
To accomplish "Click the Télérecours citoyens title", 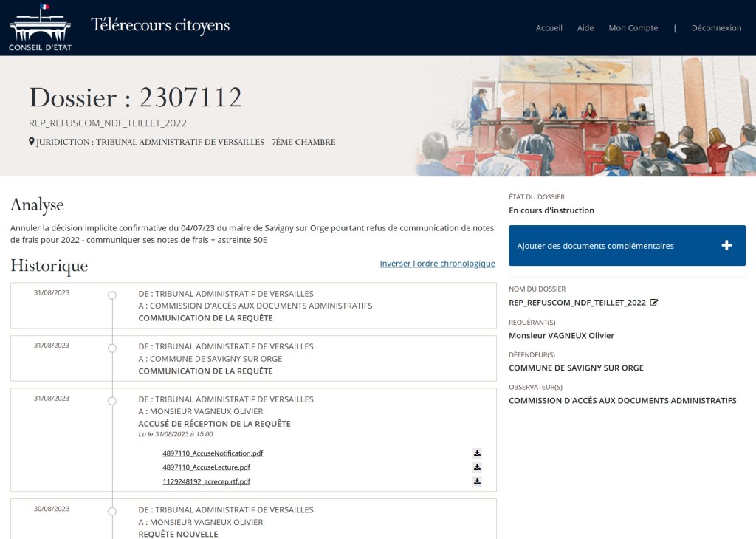I will (159, 24).
